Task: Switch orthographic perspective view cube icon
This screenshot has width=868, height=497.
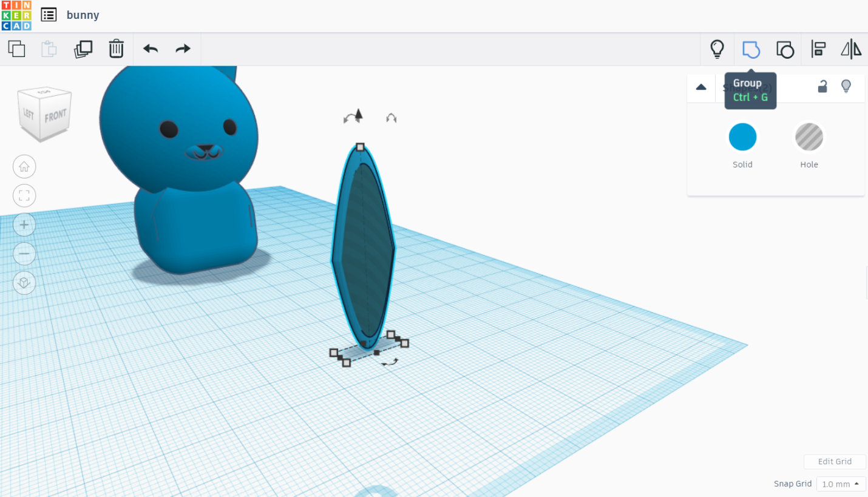Action: [24, 283]
